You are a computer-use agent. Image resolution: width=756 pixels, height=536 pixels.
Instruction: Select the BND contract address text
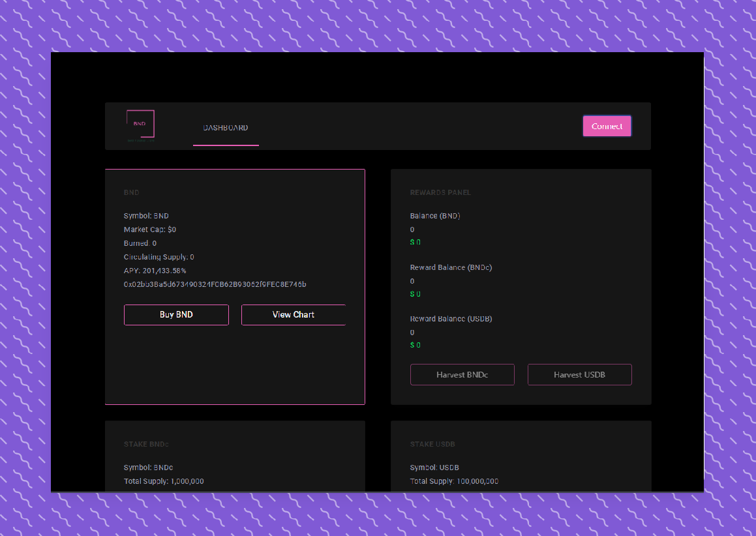click(x=215, y=284)
